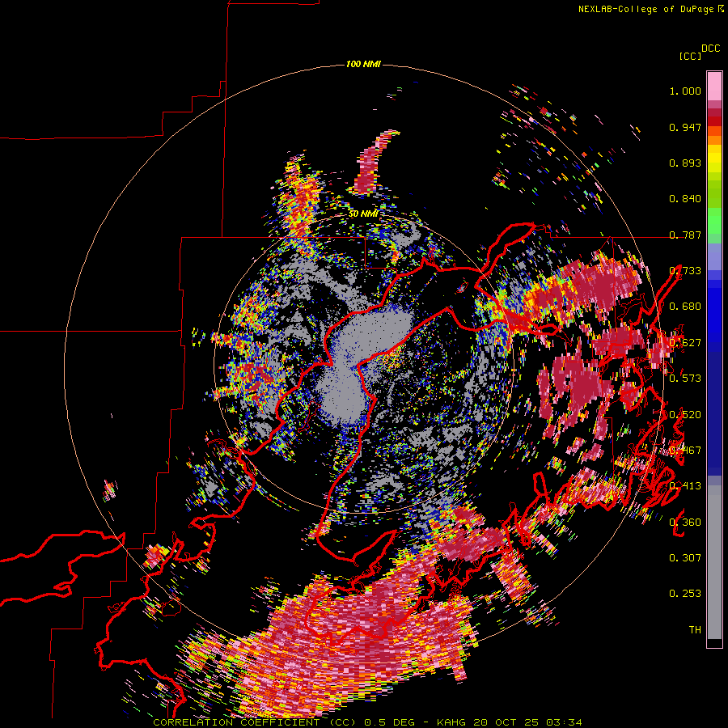Click the DCC legend title

tap(710, 49)
